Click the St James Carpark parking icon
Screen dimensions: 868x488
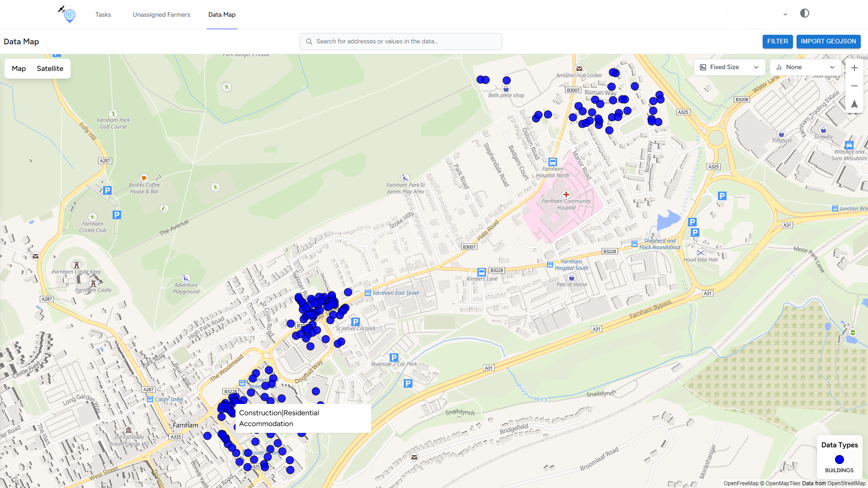tap(355, 322)
